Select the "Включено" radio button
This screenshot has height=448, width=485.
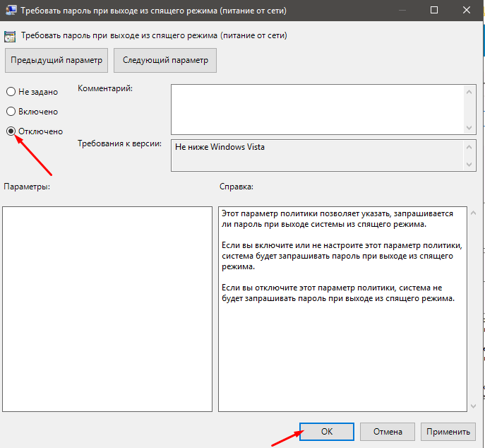[x=11, y=112]
